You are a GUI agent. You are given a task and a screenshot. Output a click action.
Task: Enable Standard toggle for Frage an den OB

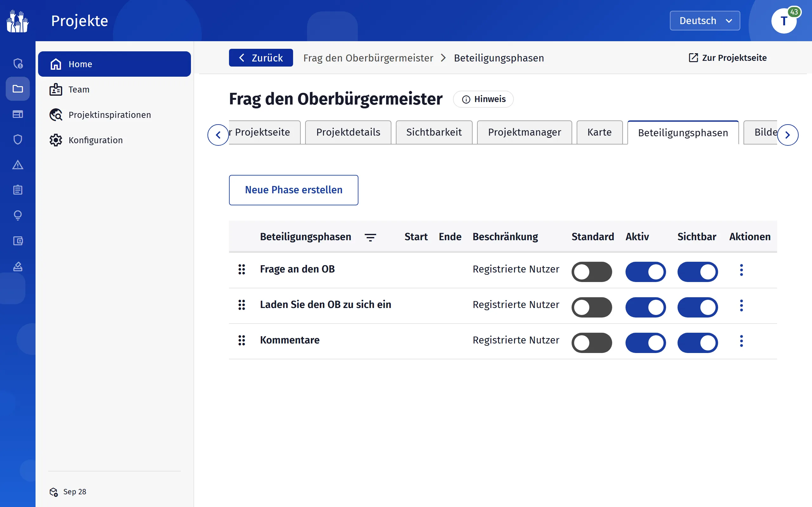pos(592,272)
